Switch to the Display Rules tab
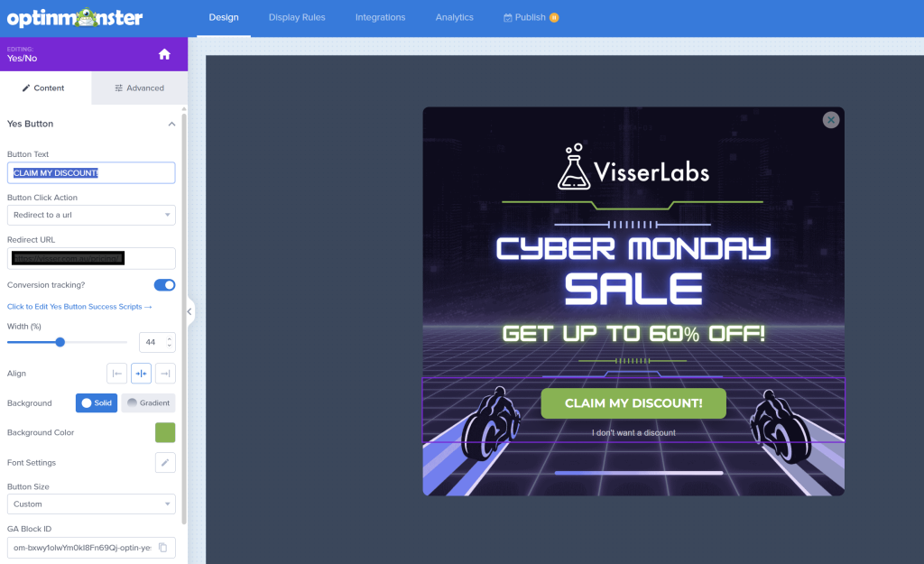 point(297,16)
